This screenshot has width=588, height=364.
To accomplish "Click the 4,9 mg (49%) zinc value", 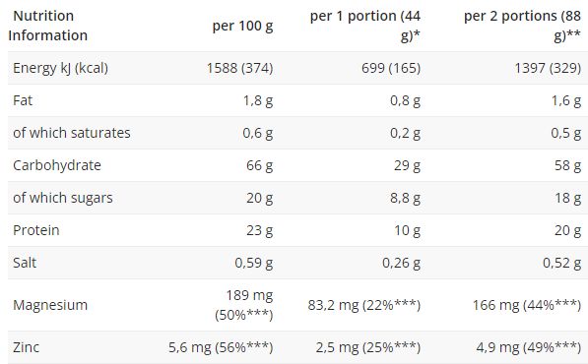I will point(528,347).
